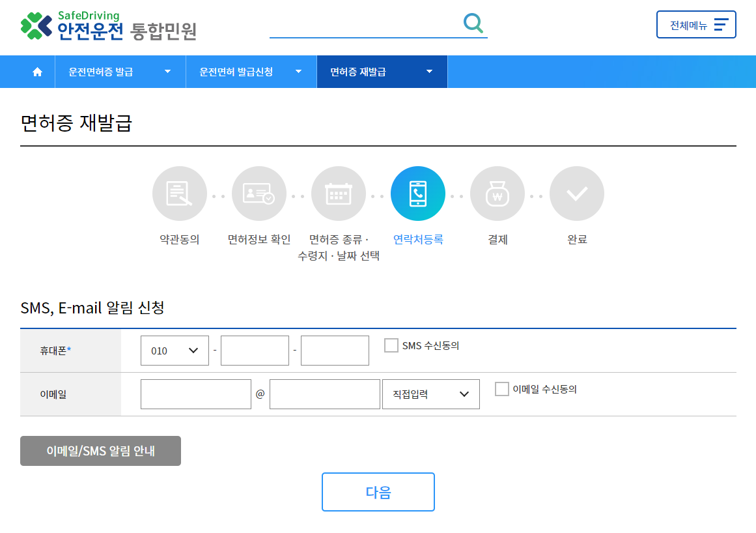Click the home icon in the navigation bar
The width and height of the screenshot is (756, 533).
pos(36,72)
